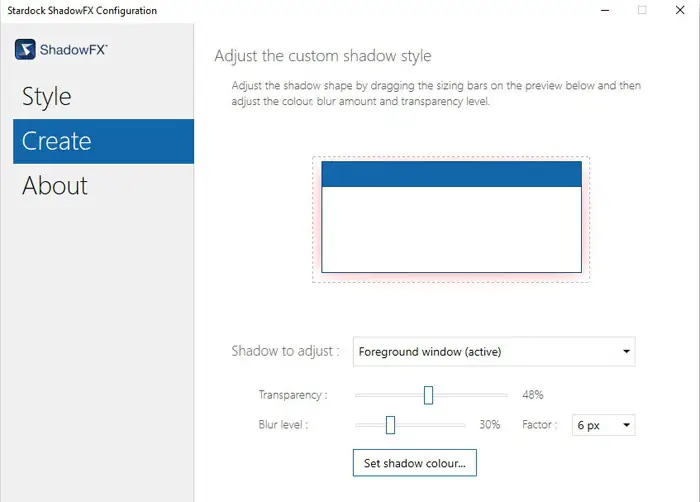The image size is (700, 502).
Task: Click the Set shadow colour button
Action: (x=414, y=463)
